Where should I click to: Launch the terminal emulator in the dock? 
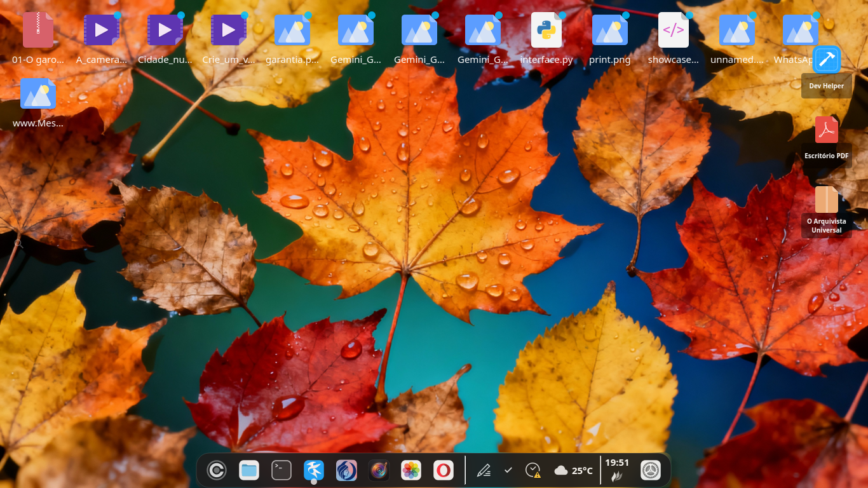point(281,470)
